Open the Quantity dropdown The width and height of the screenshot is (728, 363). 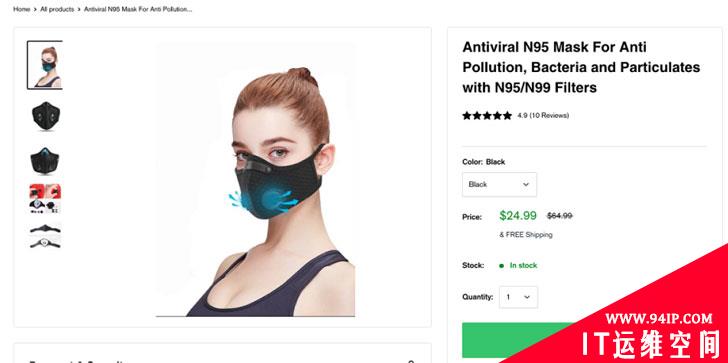[519, 297]
